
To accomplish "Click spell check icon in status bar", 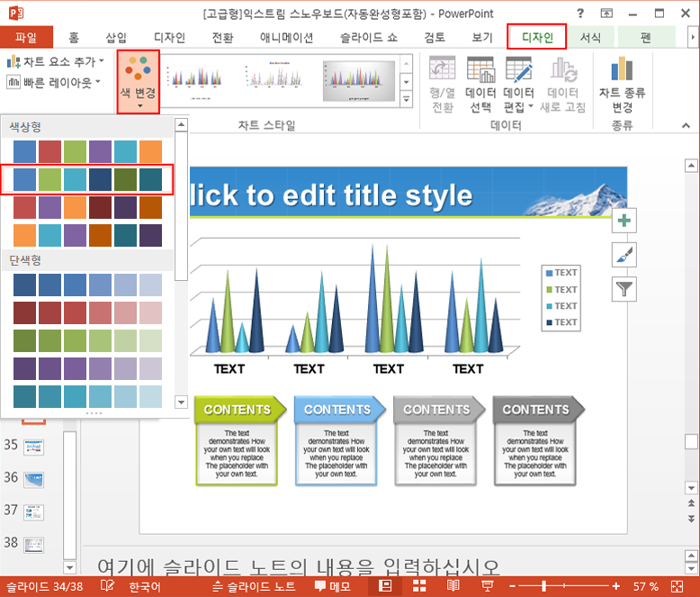I will tap(107, 586).
